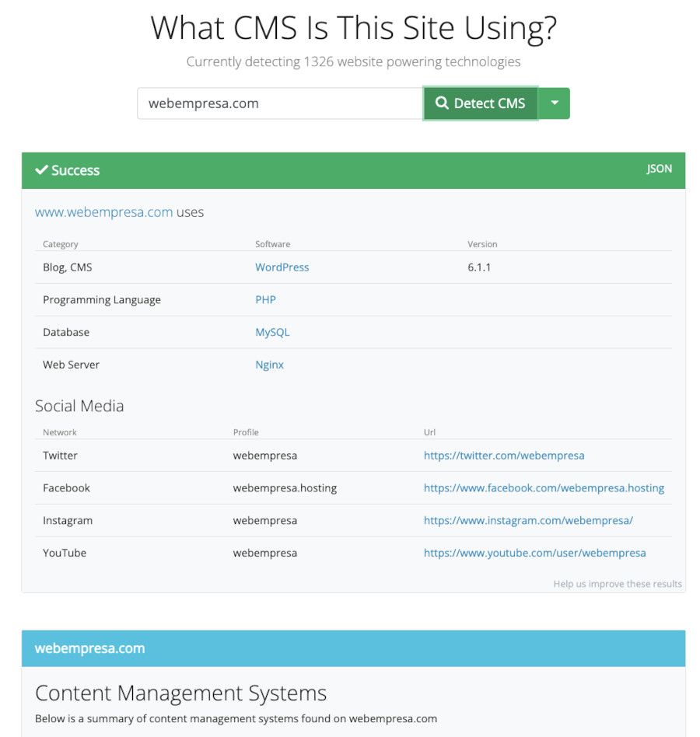The width and height of the screenshot is (700, 737).
Task: Click the Social Media heading
Action: [79, 406]
